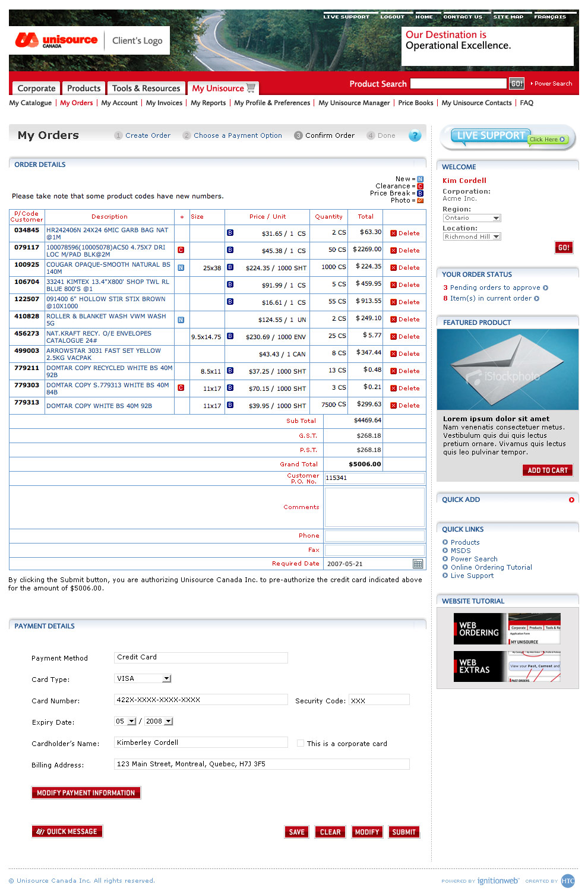The width and height of the screenshot is (588, 891).
Task: Open the Web Ordering tutorial thumbnail
Action: pyautogui.click(x=507, y=629)
